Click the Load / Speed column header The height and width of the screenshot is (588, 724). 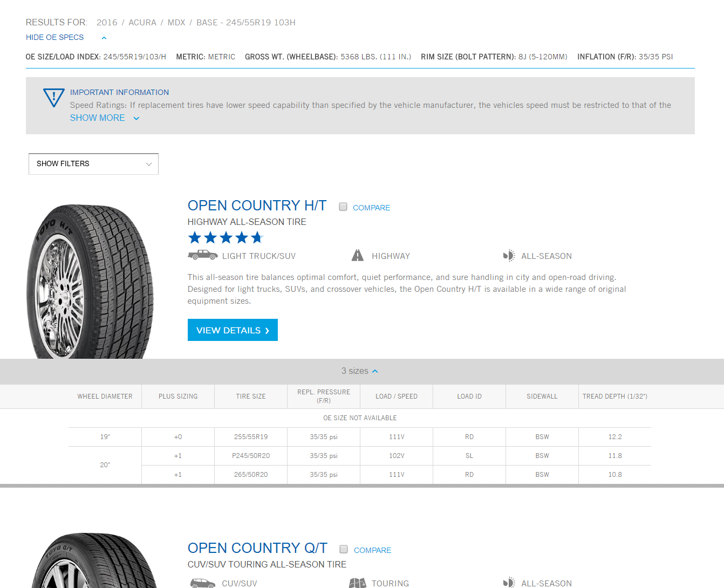[x=397, y=396]
